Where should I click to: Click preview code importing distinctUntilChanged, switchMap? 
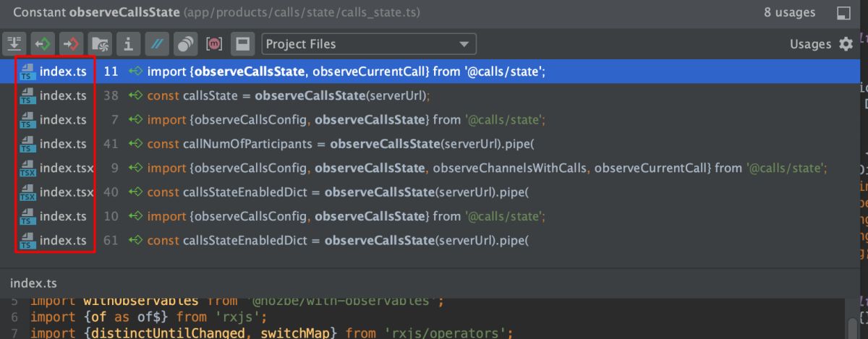(x=272, y=332)
